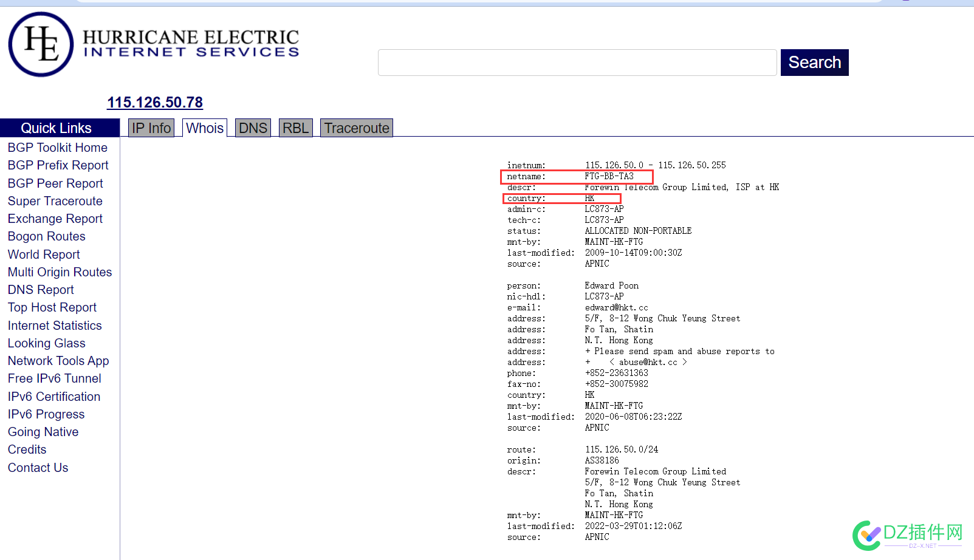Switch to the RBL tab
Viewport: 974px width, 560px height.
(x=295, y=128)
